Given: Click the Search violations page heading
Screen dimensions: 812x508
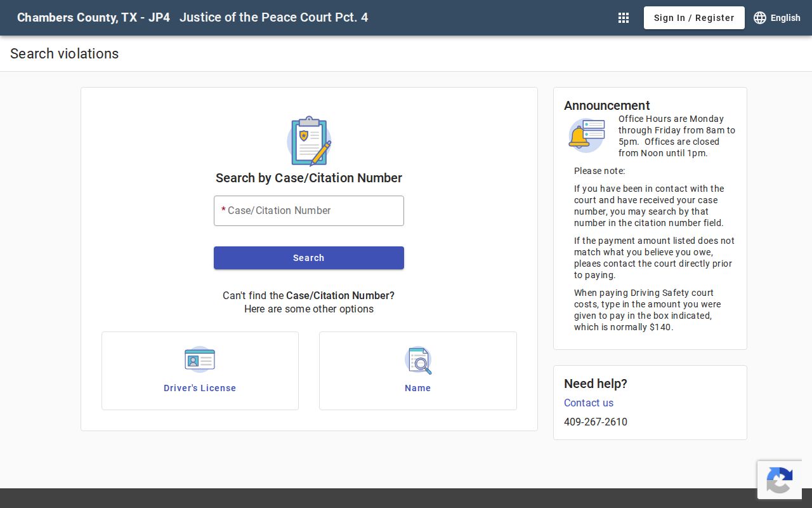Looking at the screenshot, I should click(x=65, y=53).
